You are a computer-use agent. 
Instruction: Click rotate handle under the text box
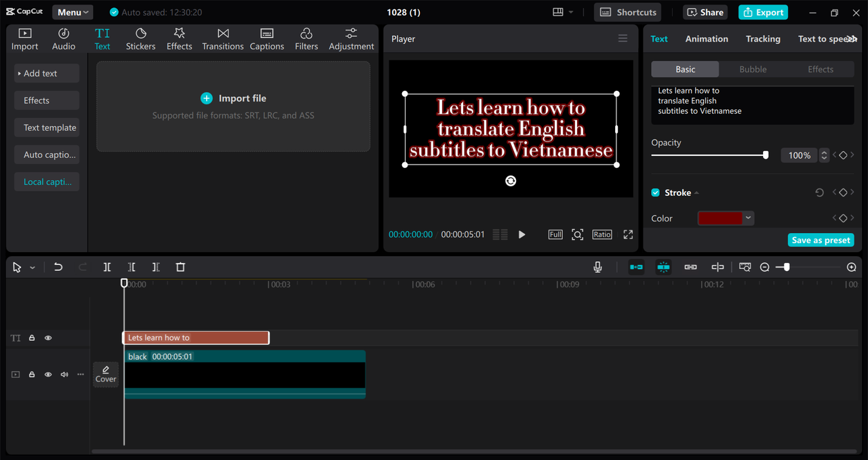click(x=511, y=181)
